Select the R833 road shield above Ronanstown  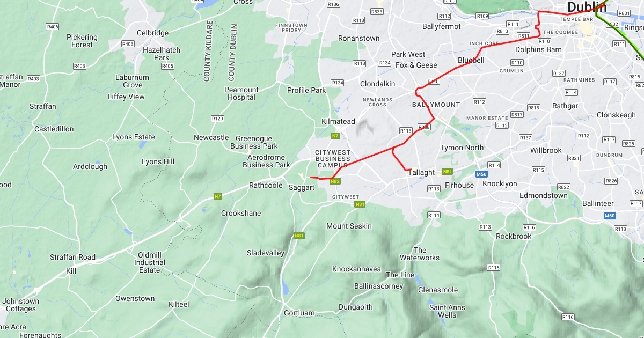(377, 12)
